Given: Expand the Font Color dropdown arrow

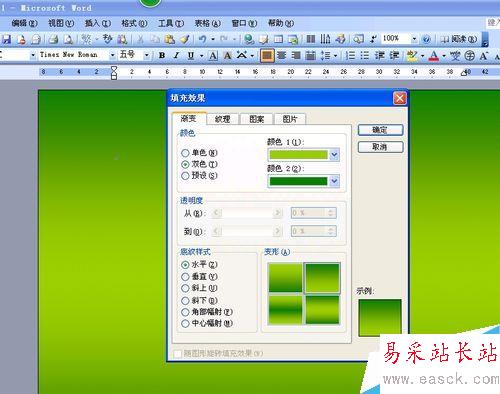Looking at the screenshot, I should click(x=444, y=55).
